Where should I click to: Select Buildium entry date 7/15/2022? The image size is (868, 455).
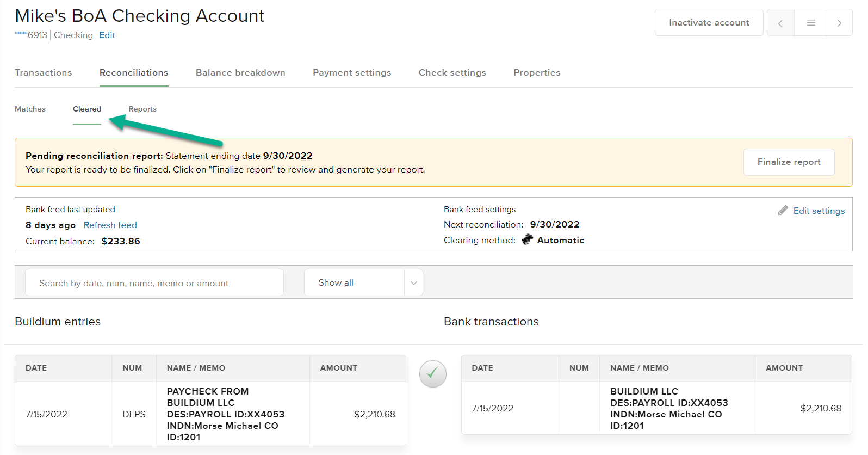coord(47,414)
